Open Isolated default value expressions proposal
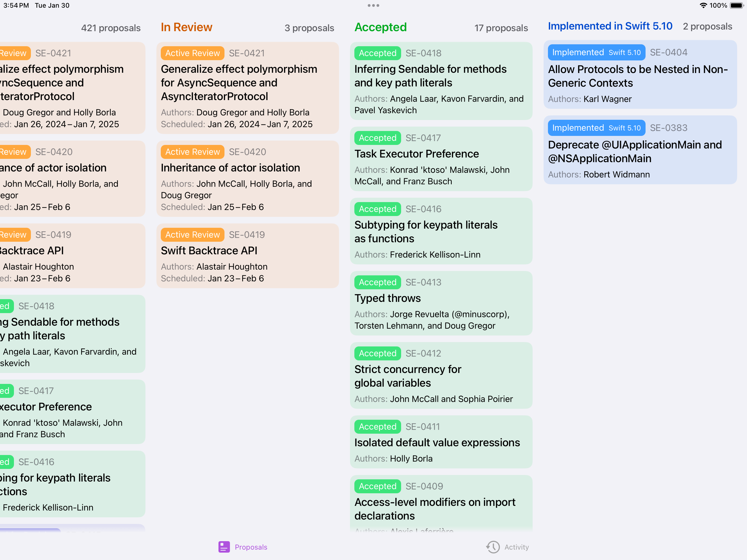This screenshot has height=560, width=747. tap(441, 442)
